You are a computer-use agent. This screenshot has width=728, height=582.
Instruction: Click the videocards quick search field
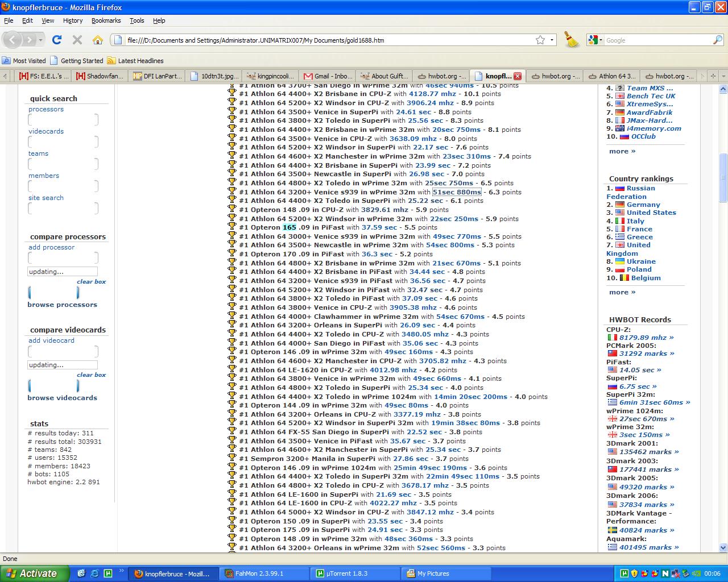point(63,142)
